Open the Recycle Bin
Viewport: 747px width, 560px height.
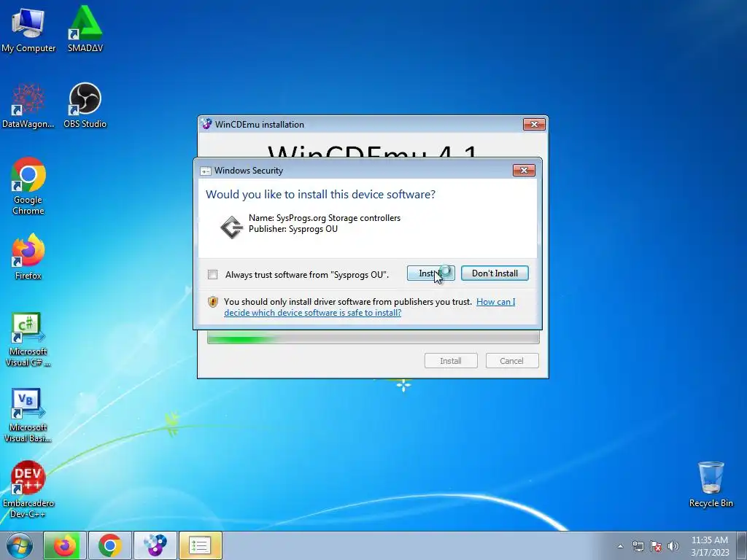[x=711, y=485]
